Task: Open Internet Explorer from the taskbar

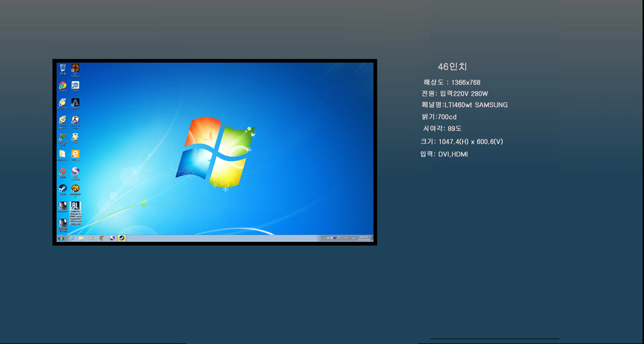Action: click(71, 238)
